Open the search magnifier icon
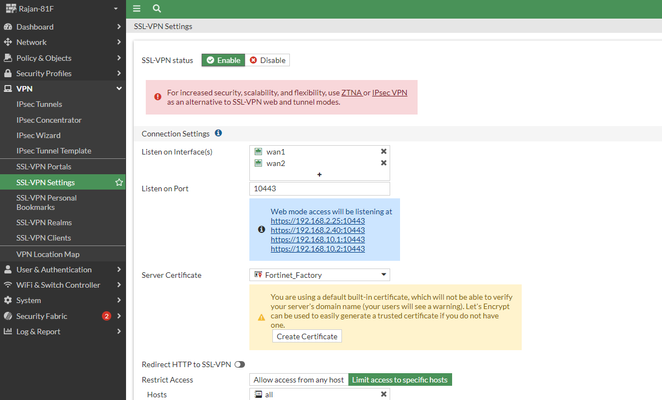This screenshot has height=400, width=662. pyautogui.click(x=158, y=8)
